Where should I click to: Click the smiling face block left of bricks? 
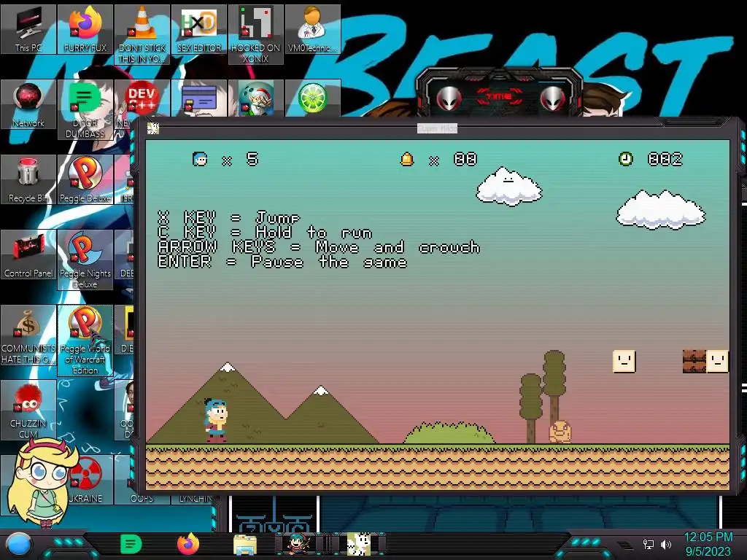(624, 361)
